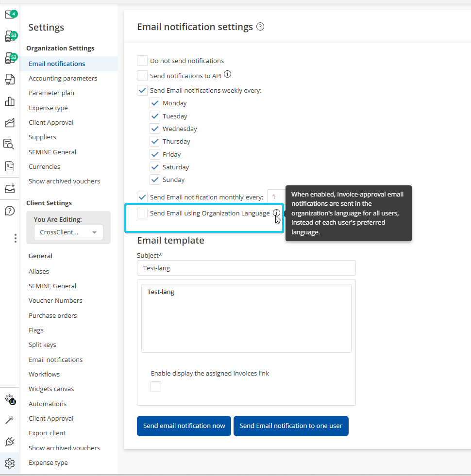Click the info icon next to Send notifications to API
The height and width of the screenshot is (476, 471).
tap(227, 74)
